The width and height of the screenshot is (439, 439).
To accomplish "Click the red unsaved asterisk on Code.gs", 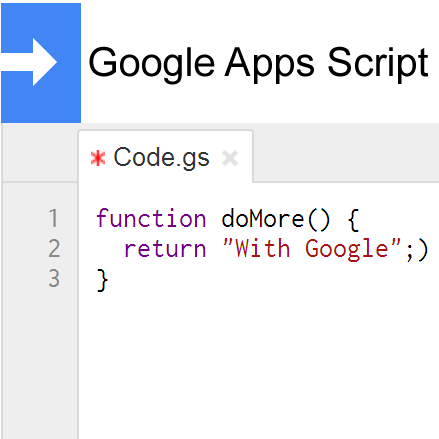I will [x=98, y=158].
